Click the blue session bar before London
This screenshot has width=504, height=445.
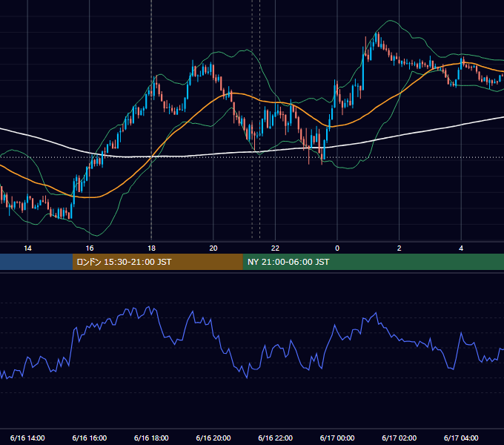tap(36, 262)
